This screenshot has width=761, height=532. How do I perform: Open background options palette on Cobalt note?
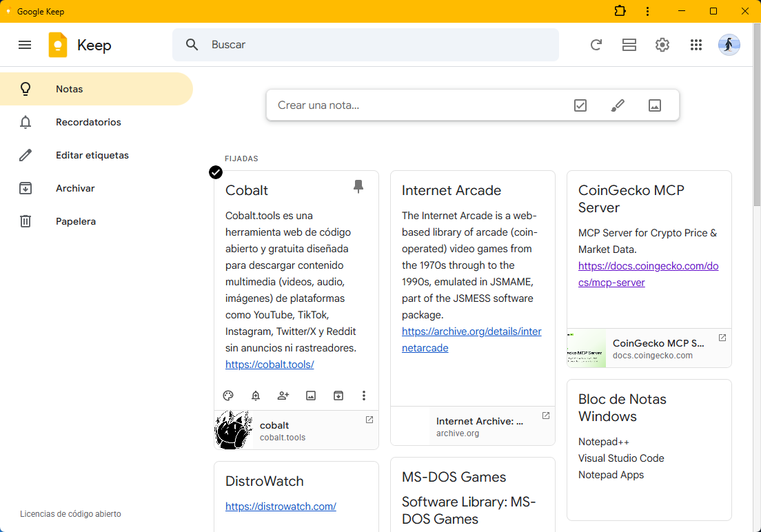(228, 396)
